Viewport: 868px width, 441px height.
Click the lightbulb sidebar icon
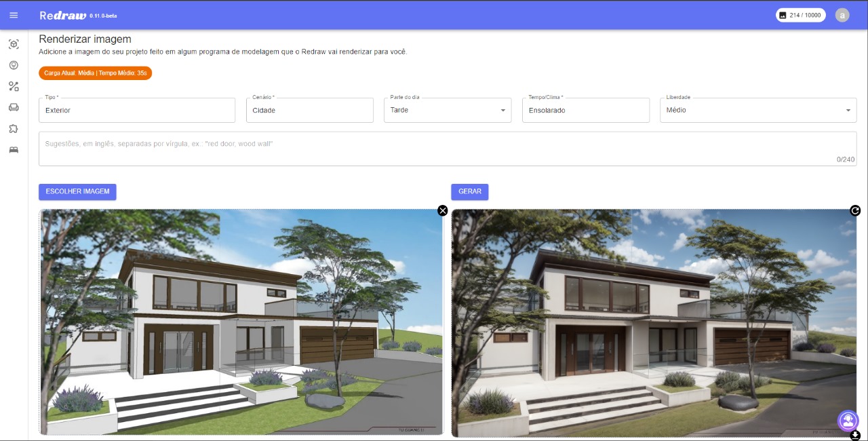[x=14, y=65]
